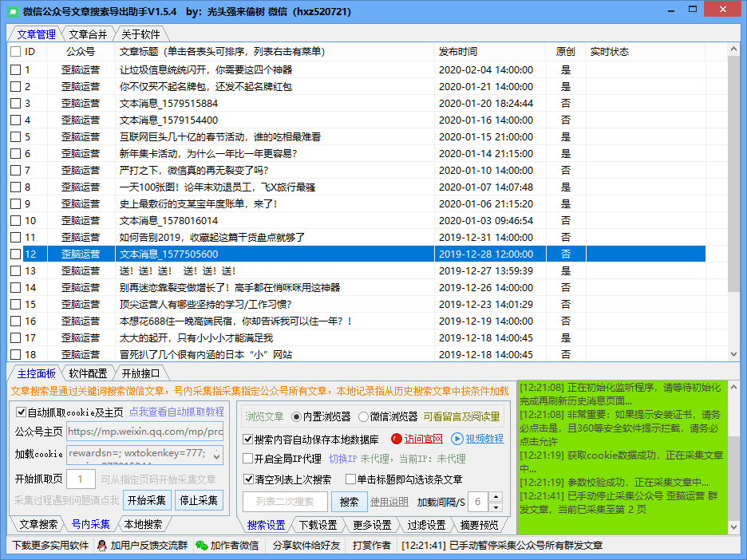Increase 加载间隔 with the up arrow

click(x=496, y=497)
